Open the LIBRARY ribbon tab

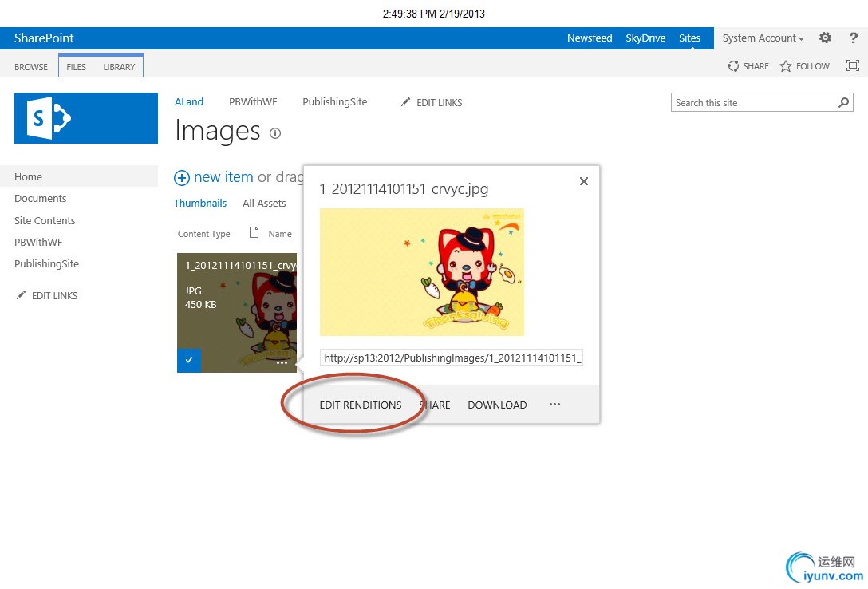click(119, 67)
